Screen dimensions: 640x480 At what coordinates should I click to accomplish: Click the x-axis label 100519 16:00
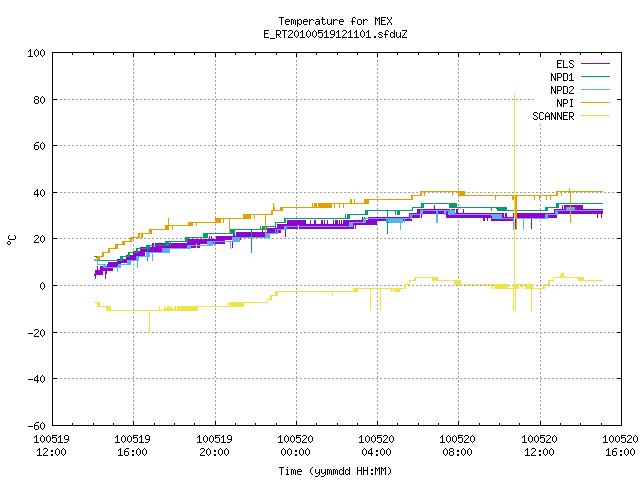coord(132,446)
